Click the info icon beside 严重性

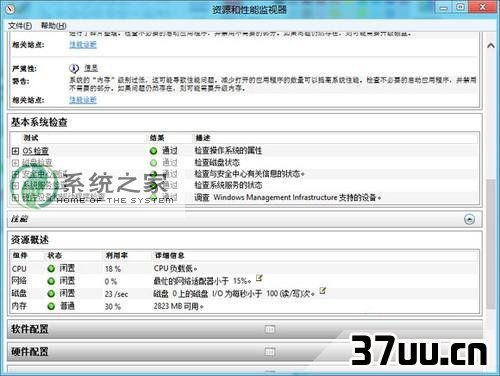point(74,68)
